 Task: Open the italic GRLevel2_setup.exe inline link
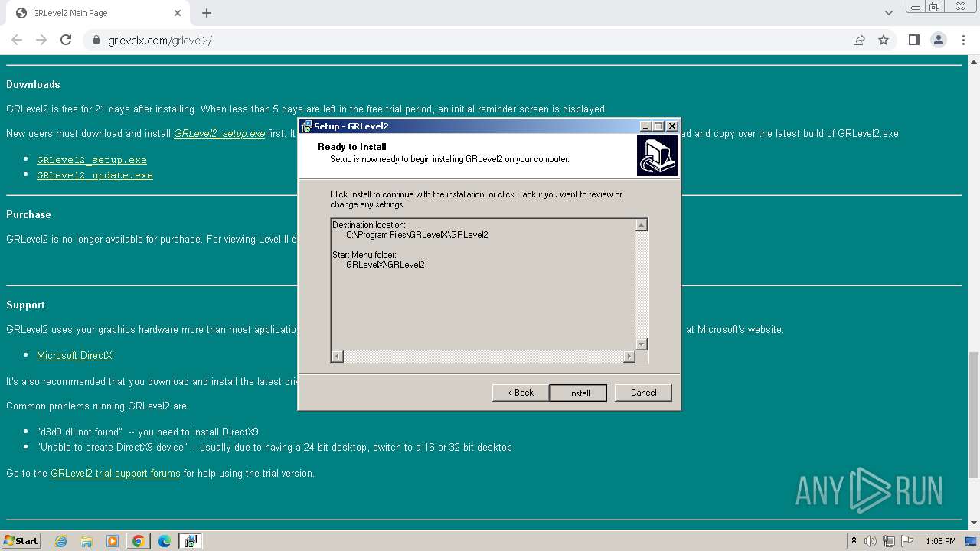pyautogui.click(x=219, y=133)
